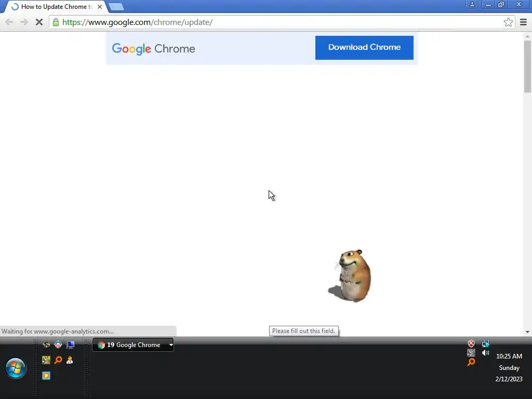Viewport: 532px width, 399px height.
Task: Click the browser forward arrow
Action: point(24,22)
